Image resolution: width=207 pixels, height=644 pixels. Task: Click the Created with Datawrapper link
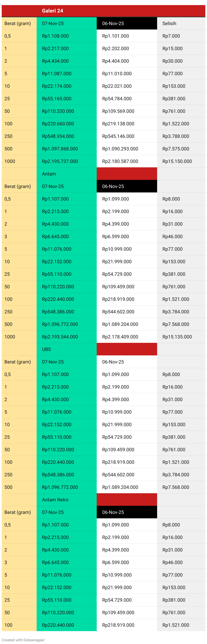23,640
